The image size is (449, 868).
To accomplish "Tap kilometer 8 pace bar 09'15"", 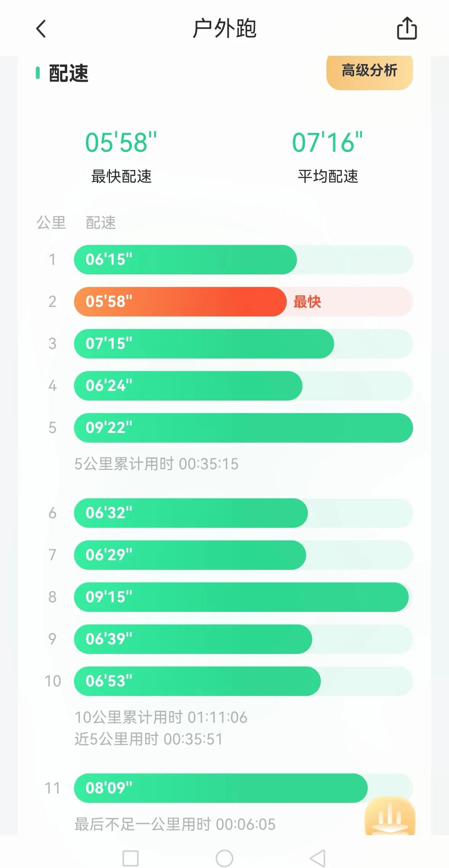I will (x=243, y=597).
